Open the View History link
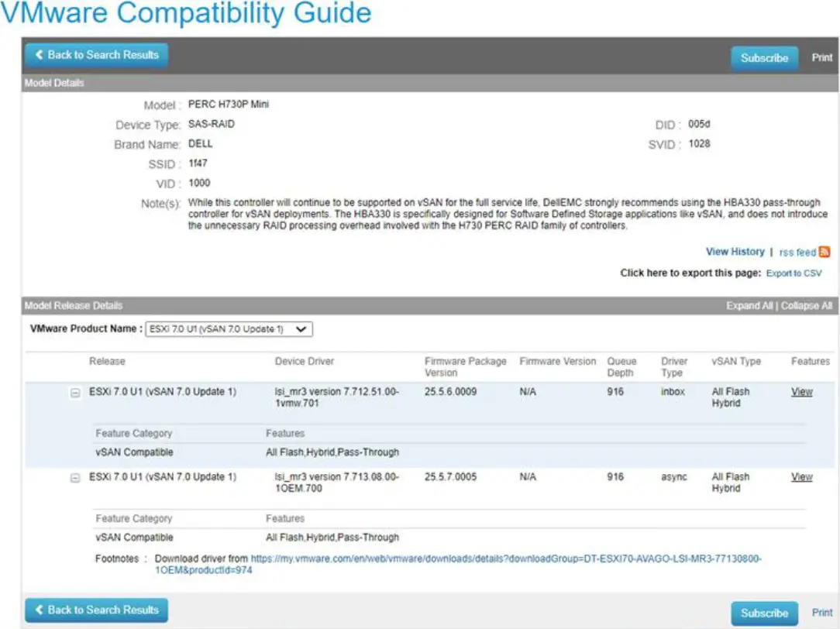This screenshot has width=840, height=629. (x=735, y=252)
